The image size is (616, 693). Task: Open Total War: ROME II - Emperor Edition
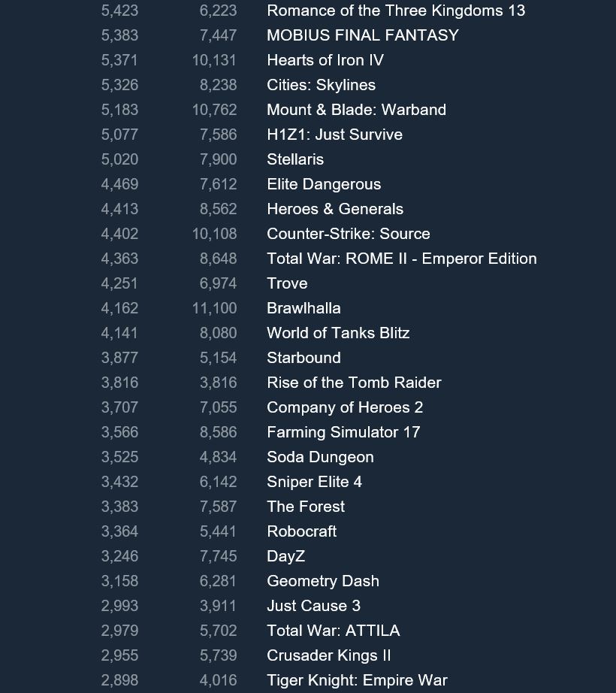pos(402,258)
